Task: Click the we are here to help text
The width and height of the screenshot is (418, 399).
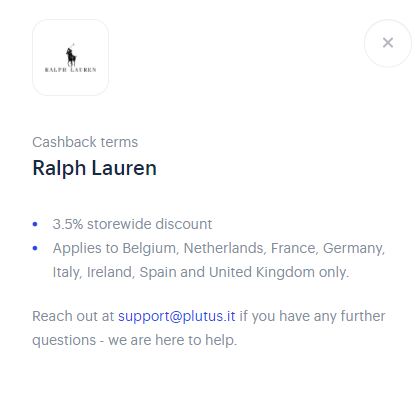Action: click(x=173, y=340)
